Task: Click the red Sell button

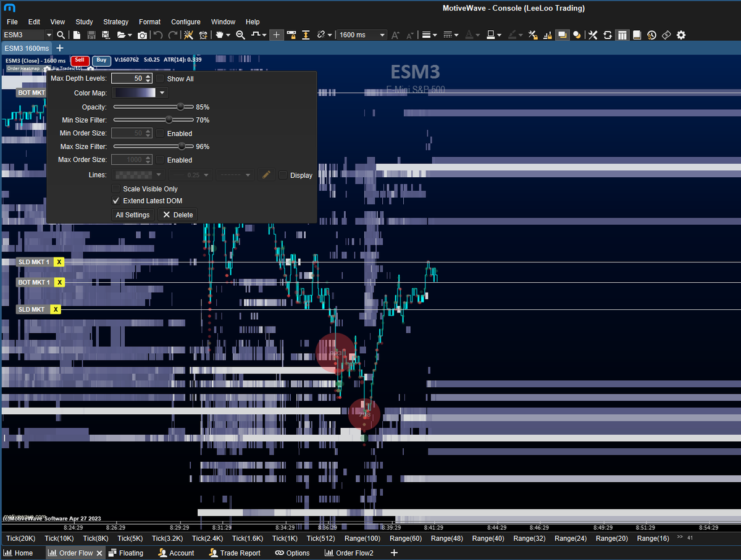Action: pos(80,61)
